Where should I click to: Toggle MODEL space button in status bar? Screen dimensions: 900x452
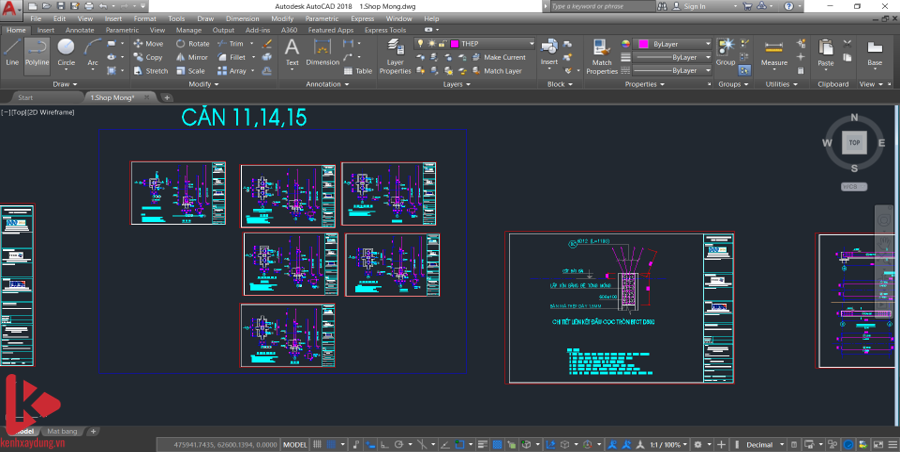(x=295, y=444)
